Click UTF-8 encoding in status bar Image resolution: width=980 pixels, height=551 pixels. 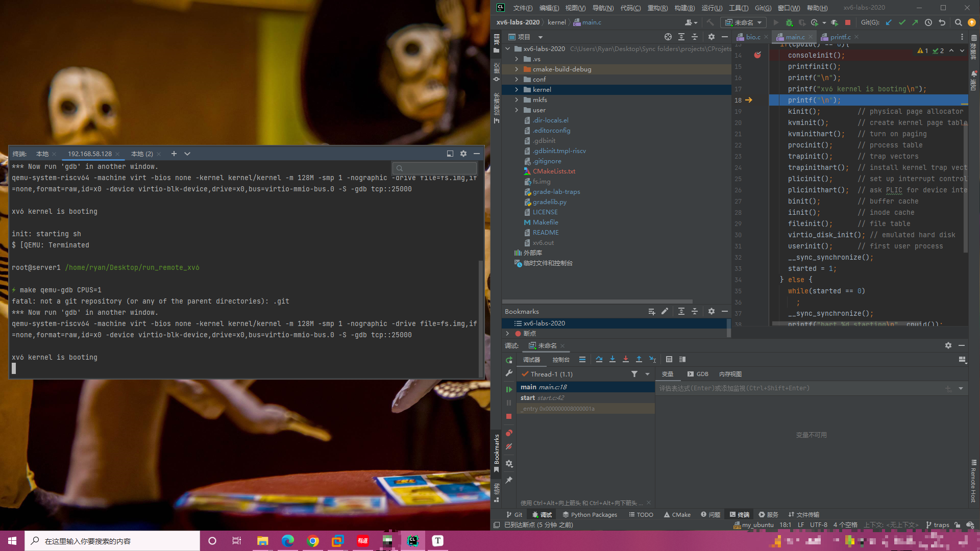819,525
